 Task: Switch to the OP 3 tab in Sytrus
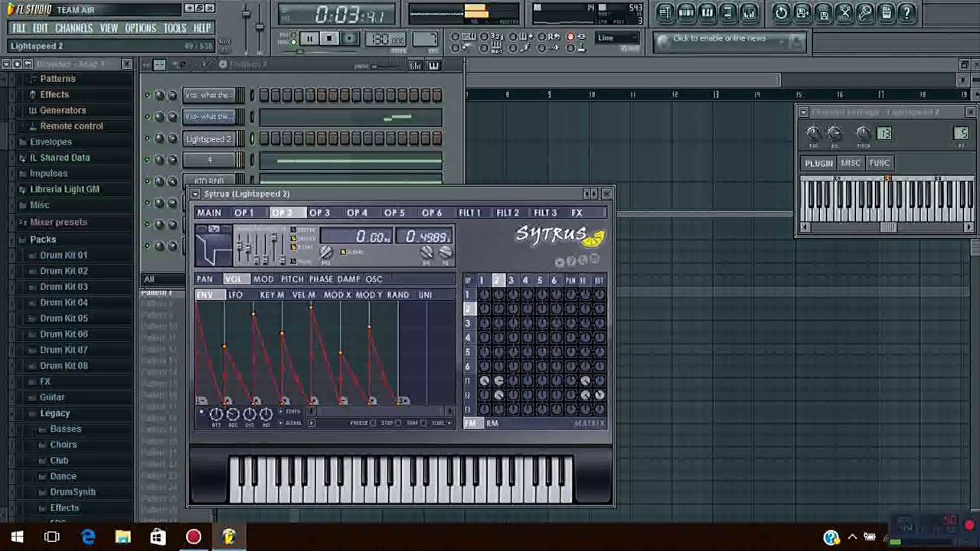tap(319, 213)
